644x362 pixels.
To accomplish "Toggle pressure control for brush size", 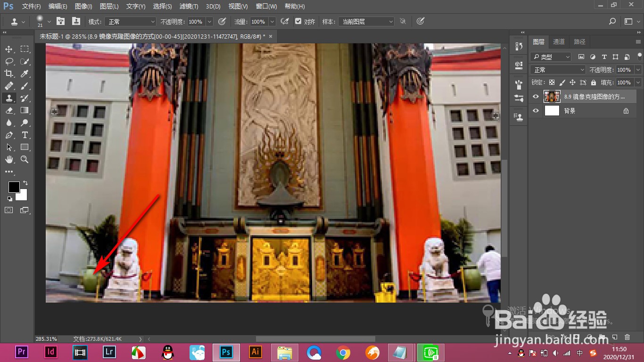I will click(x=421, y=21).
